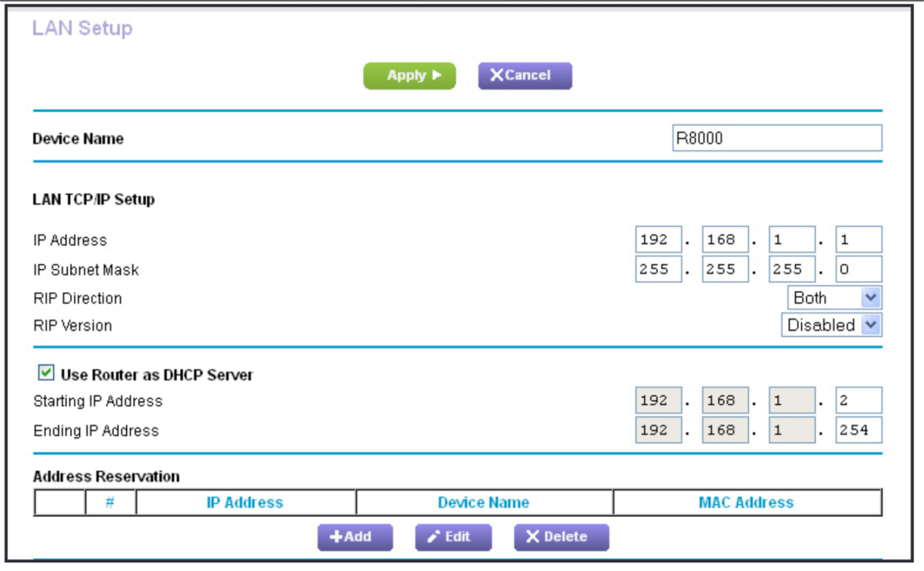Expand the RIP Version dropdown
This screenshot has width=924, height=571.
click(831, 325)
